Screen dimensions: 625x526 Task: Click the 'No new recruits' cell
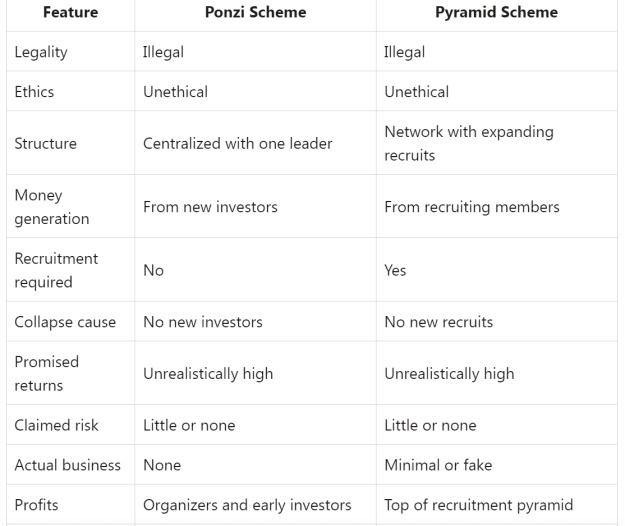[x=438, y=322]
